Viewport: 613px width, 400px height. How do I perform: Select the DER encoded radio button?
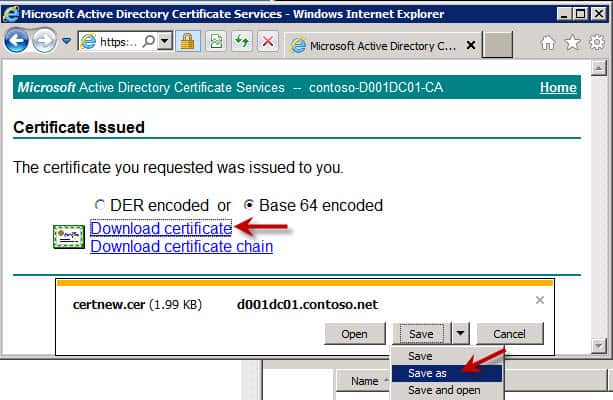point(100,205)
